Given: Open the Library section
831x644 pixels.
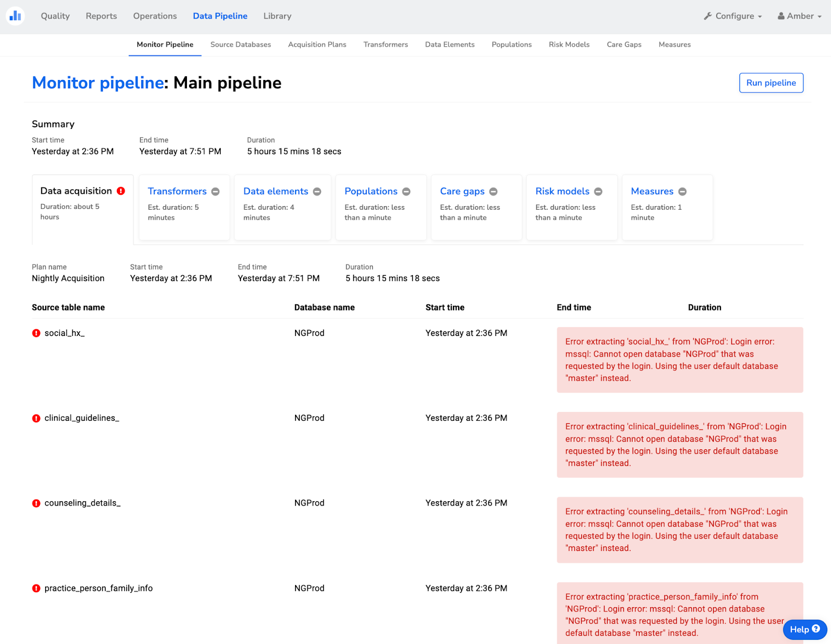Looking at the screenshot, I should click(277, 16).
